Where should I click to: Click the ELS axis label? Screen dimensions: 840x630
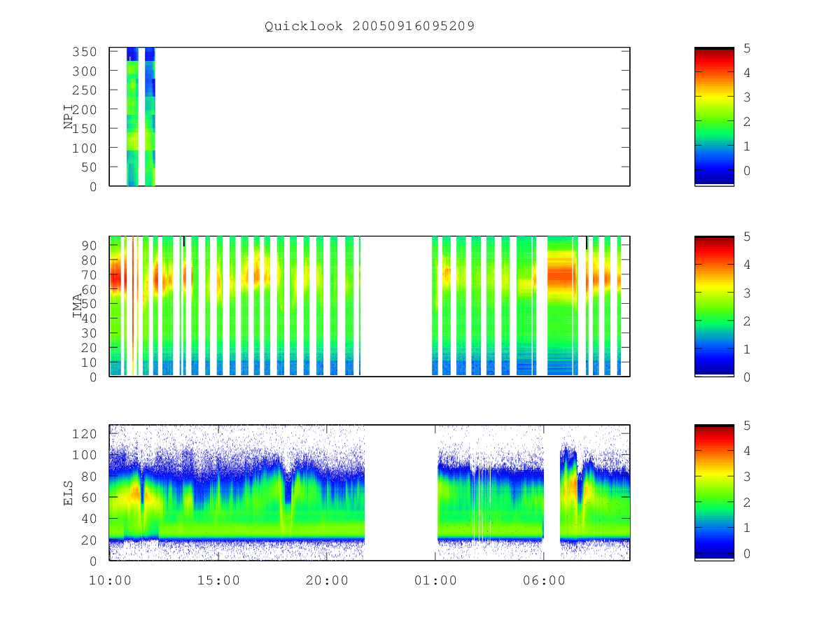click(69, 493)
